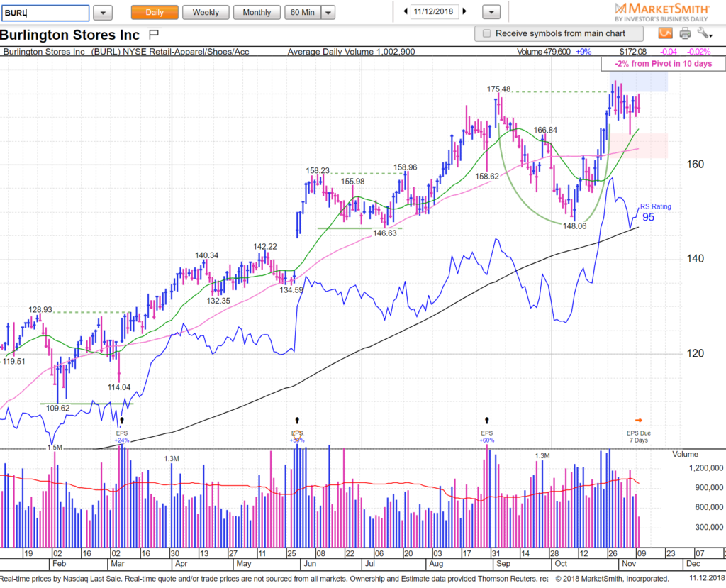The height and width of the screenshot is (588, 726).
Task: Click the Nov month label on time axis
Action: [629, 564]
